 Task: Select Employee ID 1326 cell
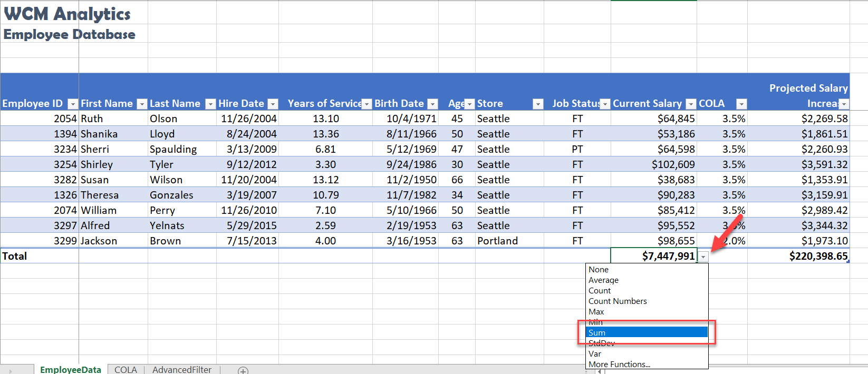pyautogui.click(x=40, y=195)
